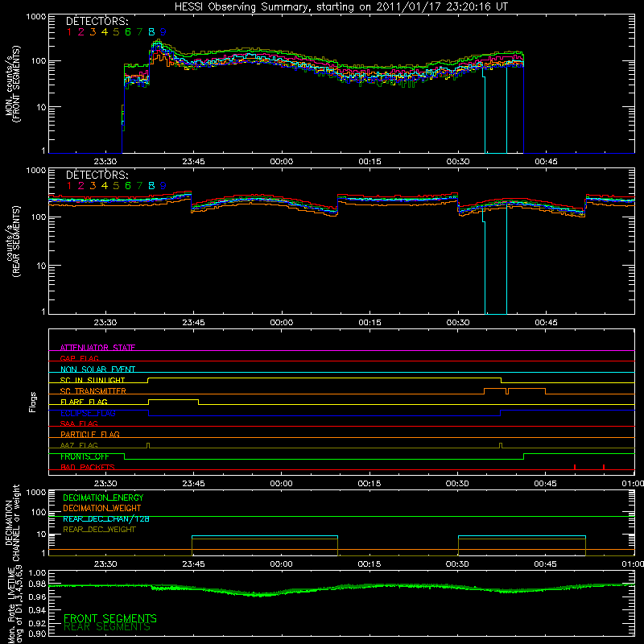This screenshot has height=644, width=644.
Task: Click the DECIMATION CHANNEL or weight axis title
Action: coord(12,522)
